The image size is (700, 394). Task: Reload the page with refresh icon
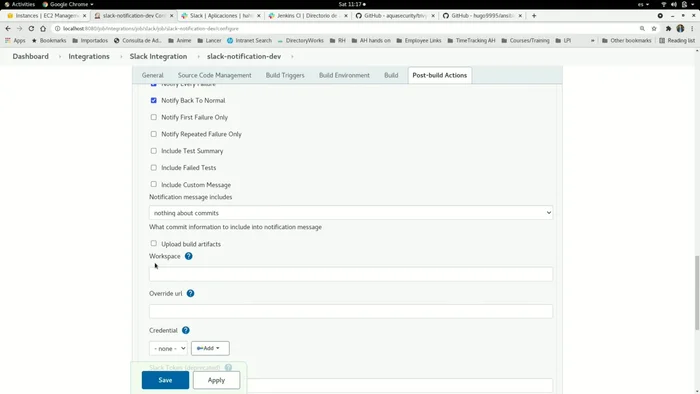(x=31, y=29)
